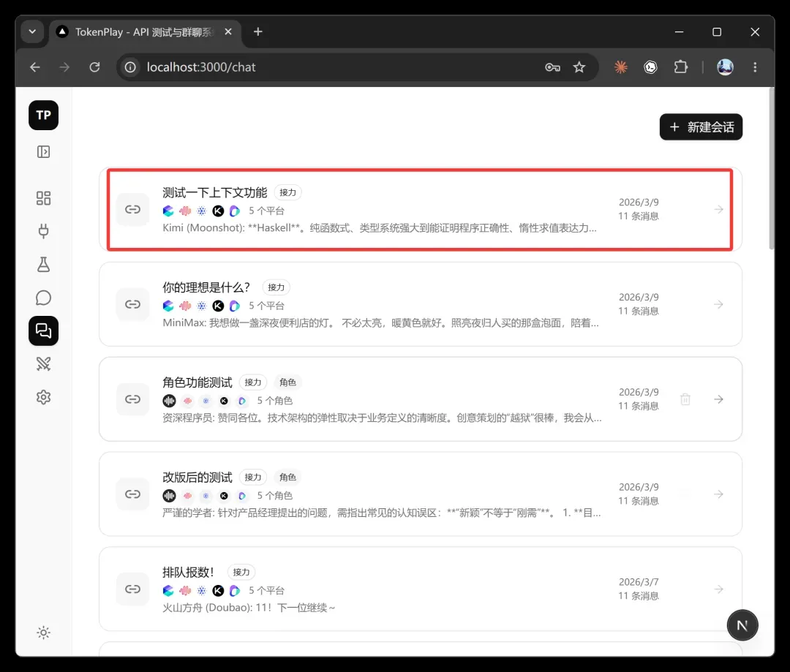
Task: Open the browser three-dot menu
Action: (755, 67)
